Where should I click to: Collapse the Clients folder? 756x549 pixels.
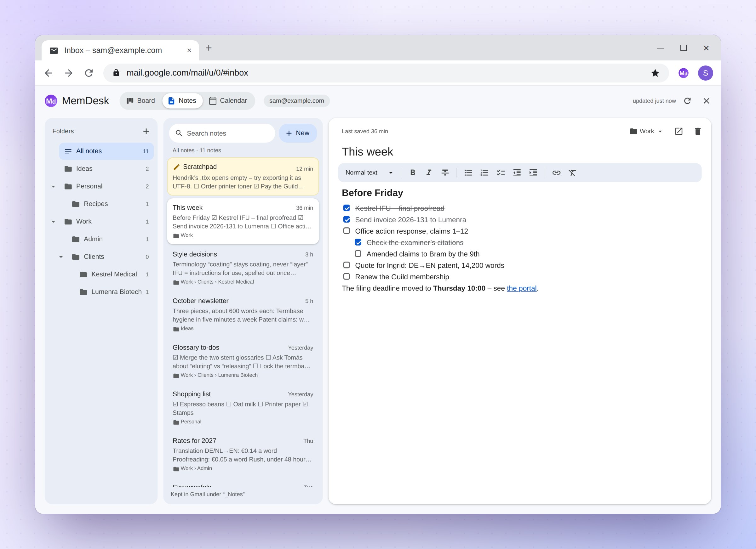[61, 257]
